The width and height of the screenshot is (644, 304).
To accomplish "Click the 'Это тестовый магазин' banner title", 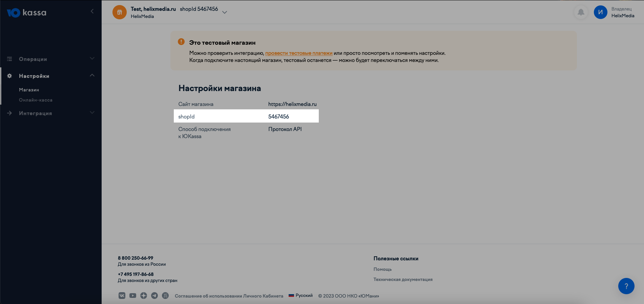I will (x=222, y=43).
